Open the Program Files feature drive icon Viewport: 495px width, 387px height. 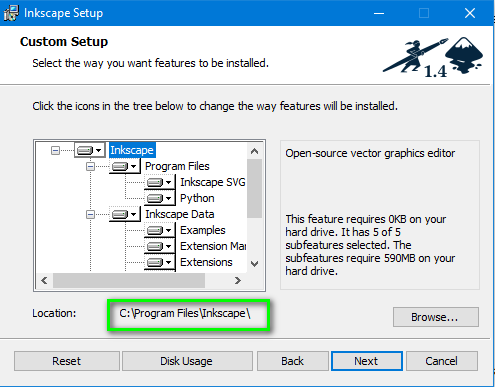[x=124, y=166]
